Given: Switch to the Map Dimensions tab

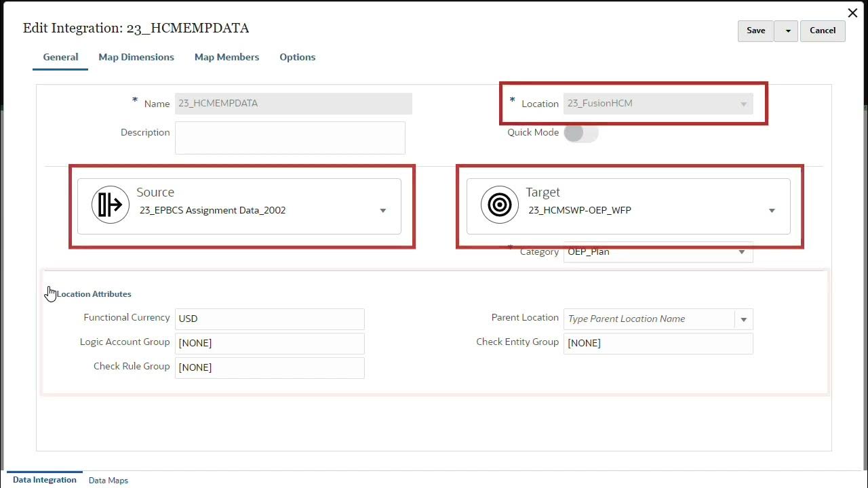Looking at the screenshot, I should point(136,57).
